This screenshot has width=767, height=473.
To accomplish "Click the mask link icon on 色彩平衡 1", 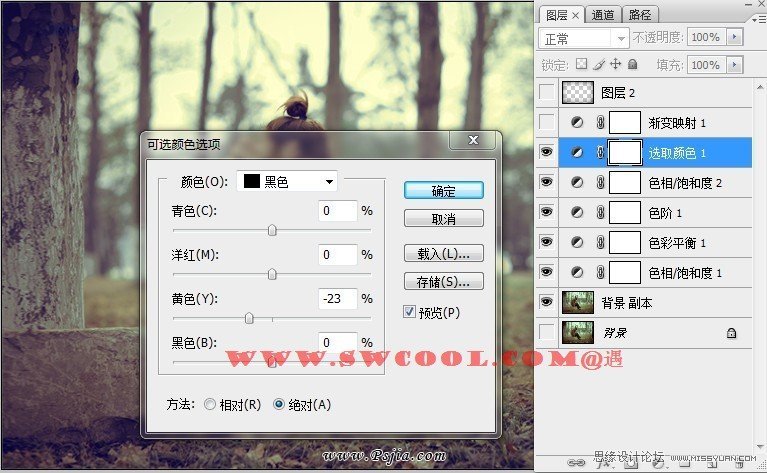I will point(600,243).
